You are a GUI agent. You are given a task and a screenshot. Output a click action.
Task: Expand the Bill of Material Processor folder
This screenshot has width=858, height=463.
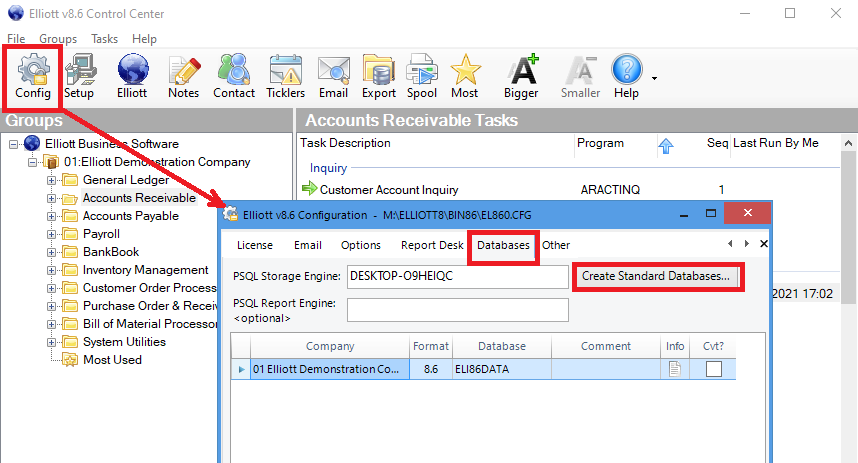pyautogui.click(x=51, y=325)
